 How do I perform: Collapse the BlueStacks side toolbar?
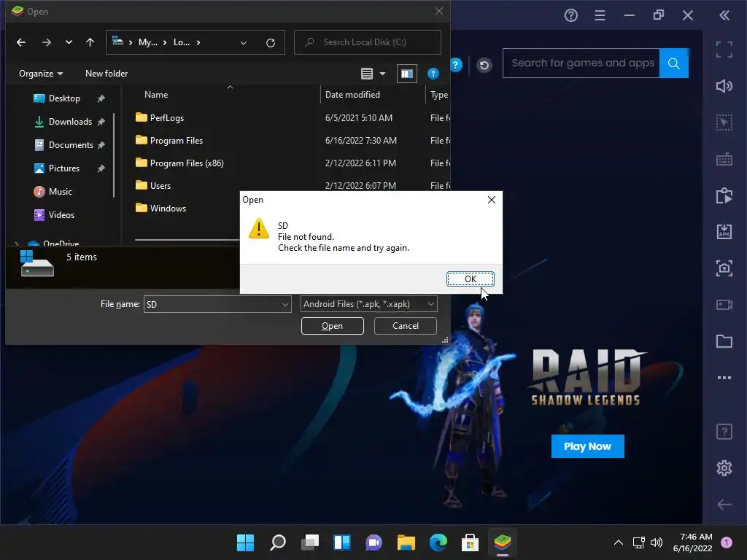(724, 15)
